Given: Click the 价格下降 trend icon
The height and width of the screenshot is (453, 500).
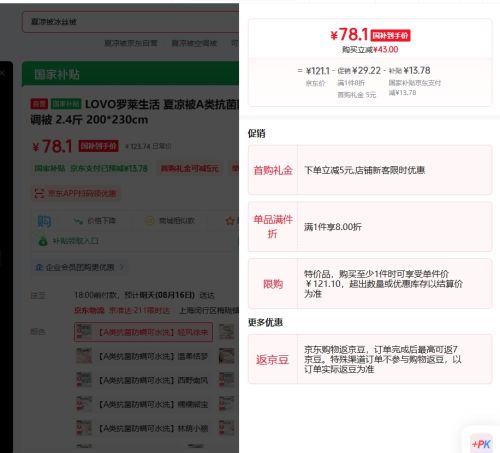Looking at the screenshot, I should 79,221.
